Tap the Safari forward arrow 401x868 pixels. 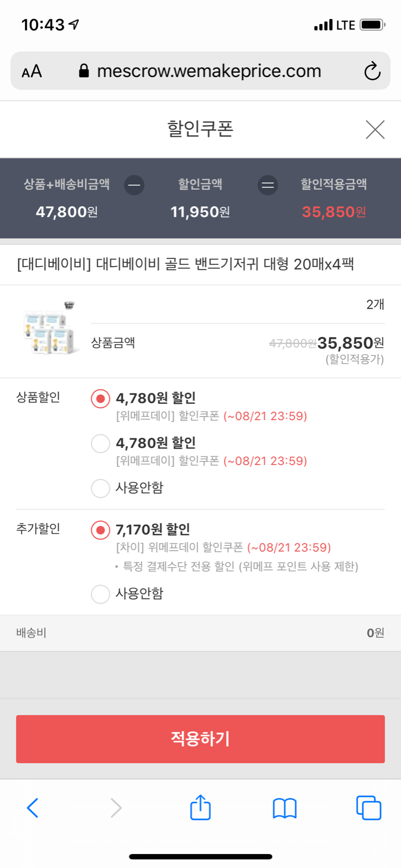116,807
